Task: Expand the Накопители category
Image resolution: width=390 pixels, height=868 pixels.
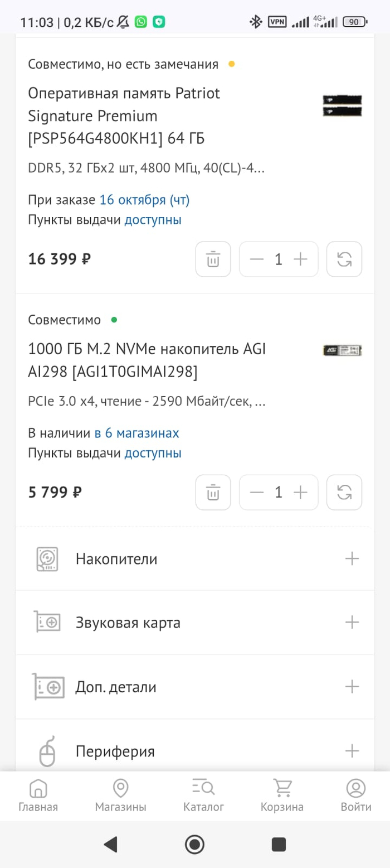Action: [x=352, y=558]
